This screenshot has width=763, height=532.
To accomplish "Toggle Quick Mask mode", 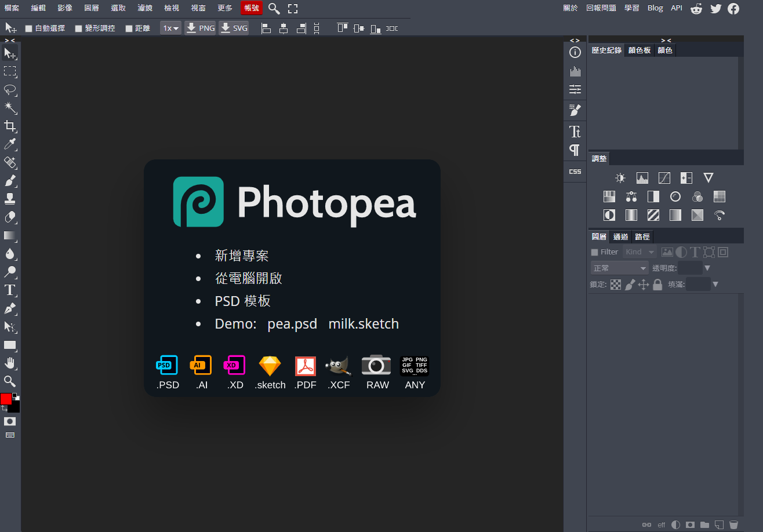I will (10, 421).
